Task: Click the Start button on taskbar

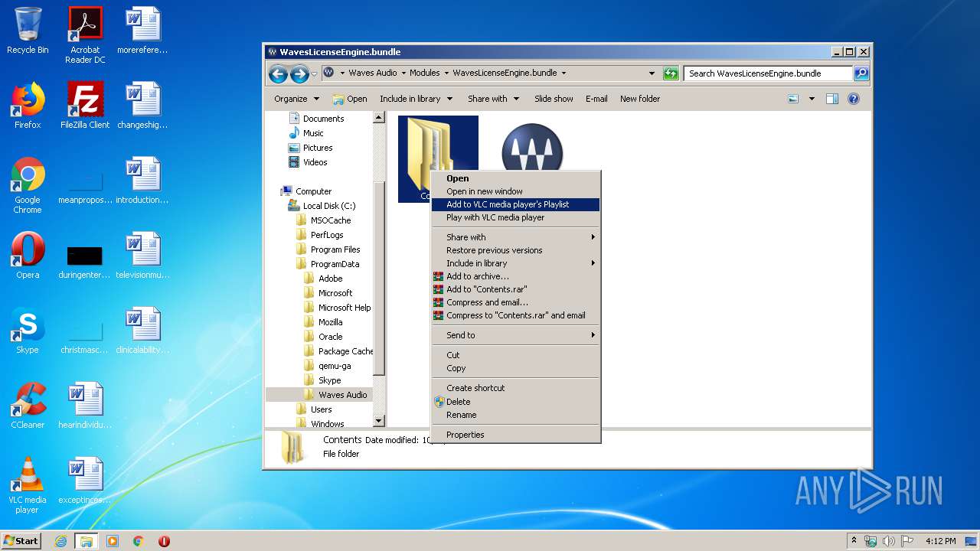Action: 21,540
